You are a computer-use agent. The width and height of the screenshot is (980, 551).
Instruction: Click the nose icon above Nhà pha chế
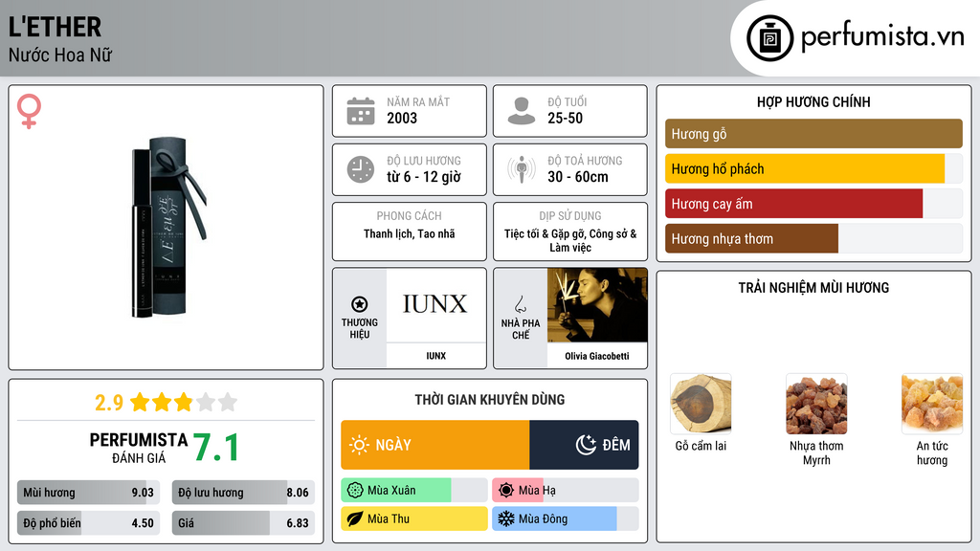click(520, 304)
